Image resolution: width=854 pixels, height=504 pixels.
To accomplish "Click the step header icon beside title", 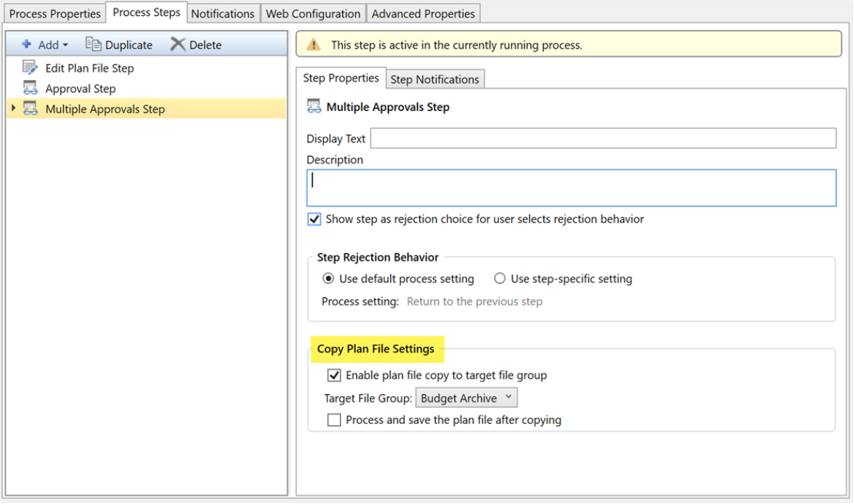I will coord(314,107).
